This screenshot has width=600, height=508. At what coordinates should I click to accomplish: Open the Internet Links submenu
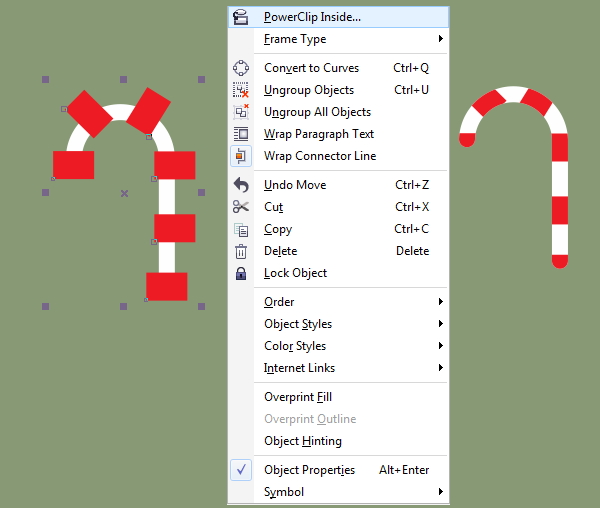tap(338, 368)
